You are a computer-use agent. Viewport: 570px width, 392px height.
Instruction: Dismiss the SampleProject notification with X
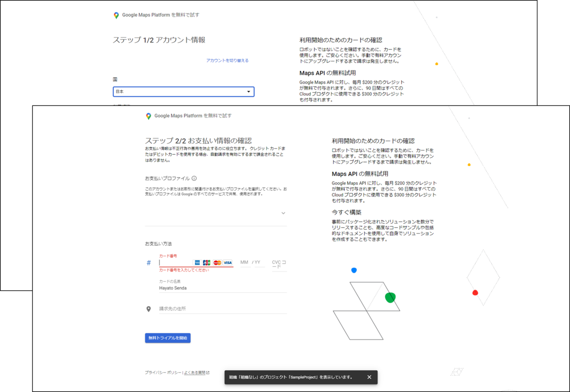(x=369, y=377)
